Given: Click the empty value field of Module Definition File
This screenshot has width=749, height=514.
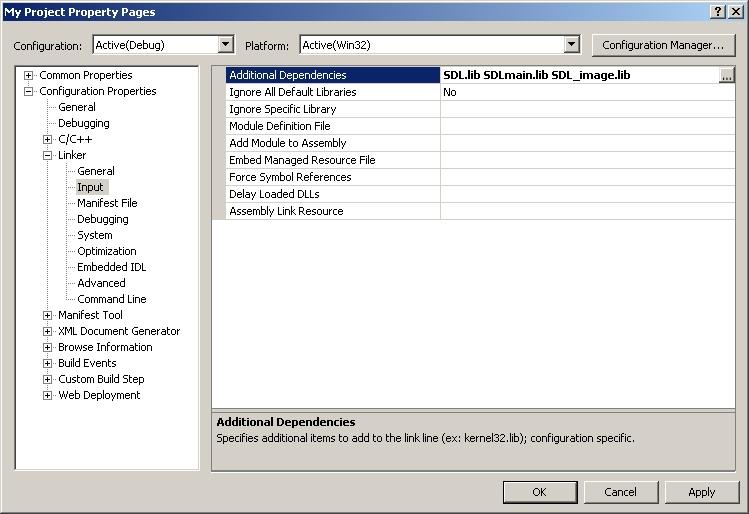Looking at the screenshot, I should (x=588, y=126).
